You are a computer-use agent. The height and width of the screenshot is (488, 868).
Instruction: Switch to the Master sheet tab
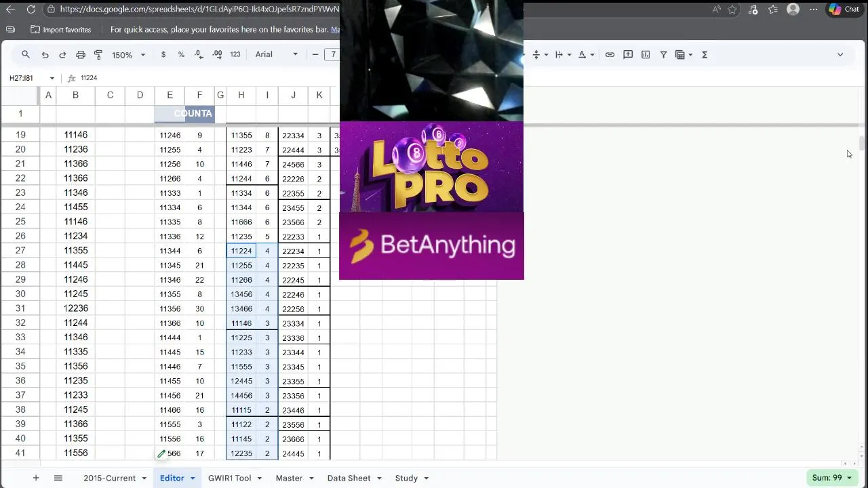(289, 478)
